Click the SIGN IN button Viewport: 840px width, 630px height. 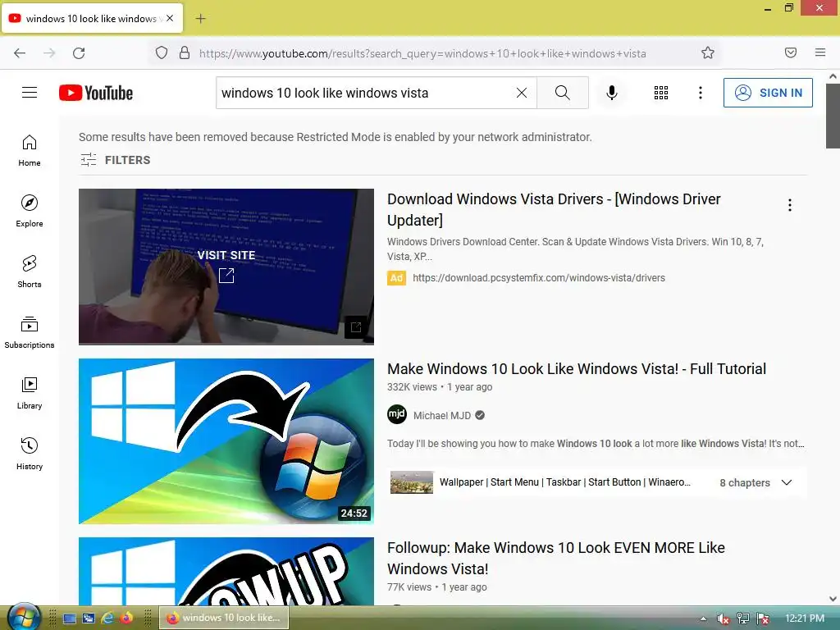pyautogui.click(x=768, y=93)
